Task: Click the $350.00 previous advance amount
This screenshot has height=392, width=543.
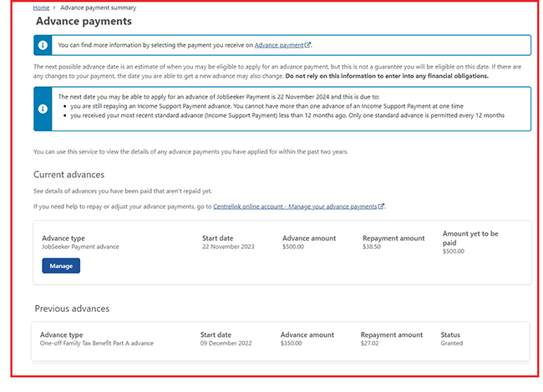Action: 292,344
